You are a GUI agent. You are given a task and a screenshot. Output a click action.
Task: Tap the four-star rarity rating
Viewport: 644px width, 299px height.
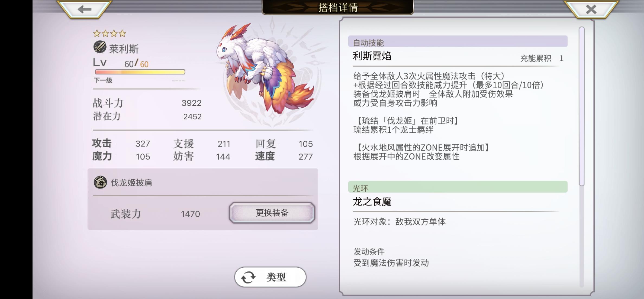110,34
